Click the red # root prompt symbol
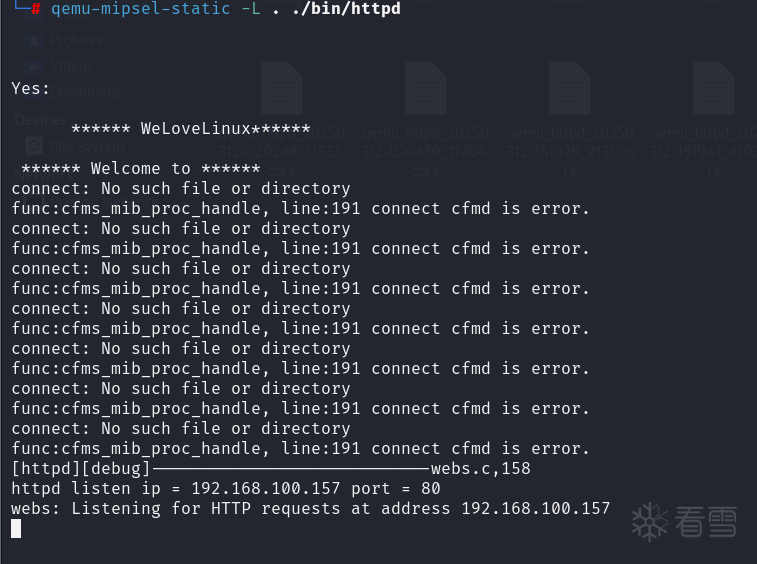757x564 pixels. (36, 9)
